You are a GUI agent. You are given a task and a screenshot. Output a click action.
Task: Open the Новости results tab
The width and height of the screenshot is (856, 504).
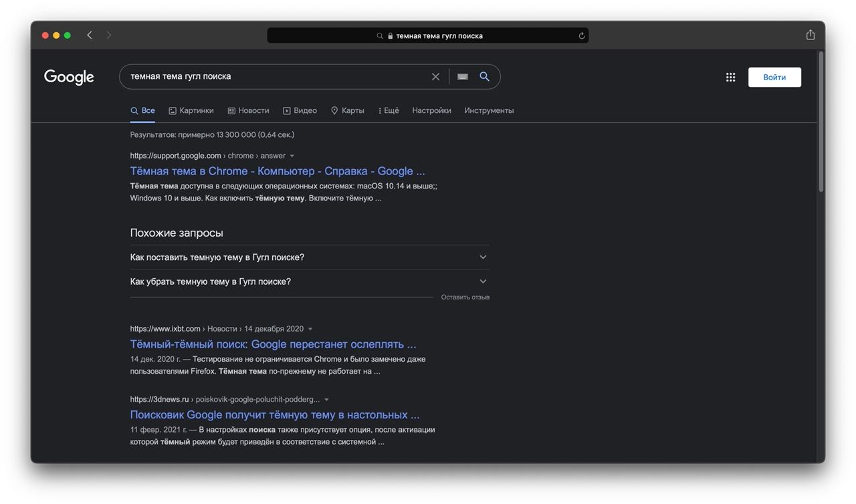tap(248, 110)
